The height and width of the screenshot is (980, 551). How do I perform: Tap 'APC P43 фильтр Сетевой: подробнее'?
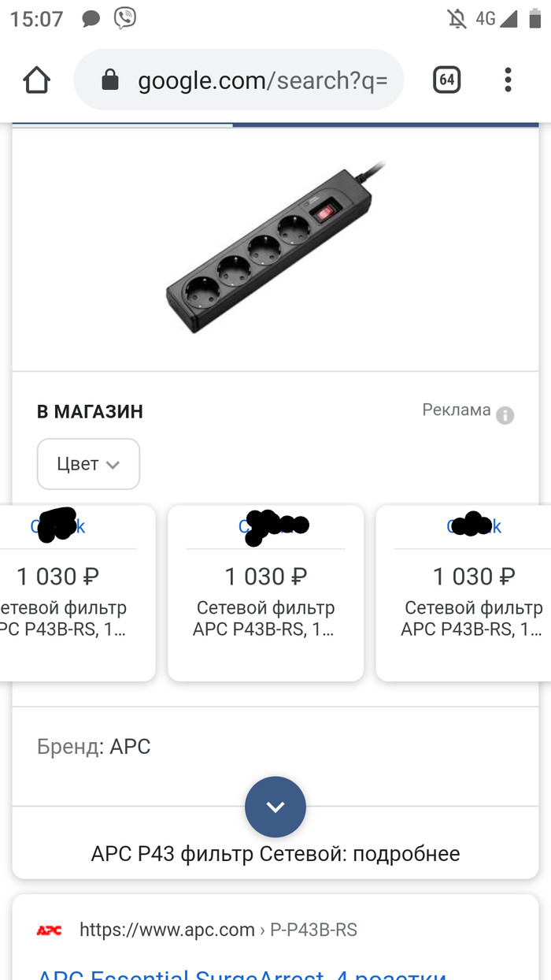(x=275, y=853)
